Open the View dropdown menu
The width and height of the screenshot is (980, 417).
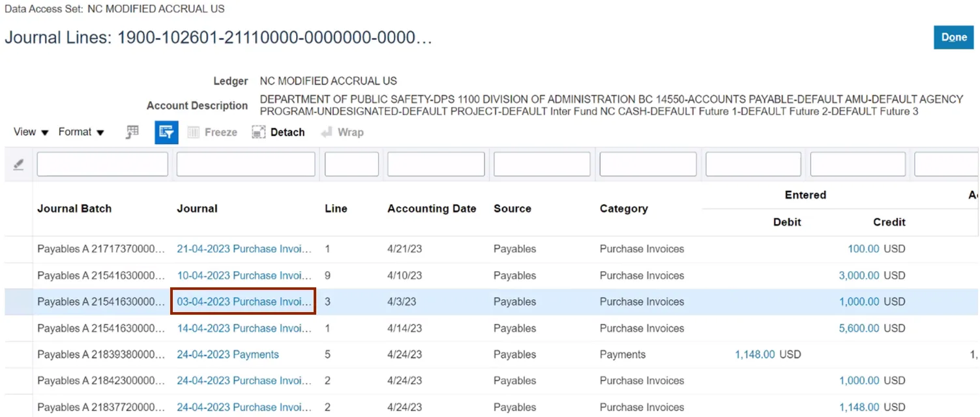pos(31,132)
